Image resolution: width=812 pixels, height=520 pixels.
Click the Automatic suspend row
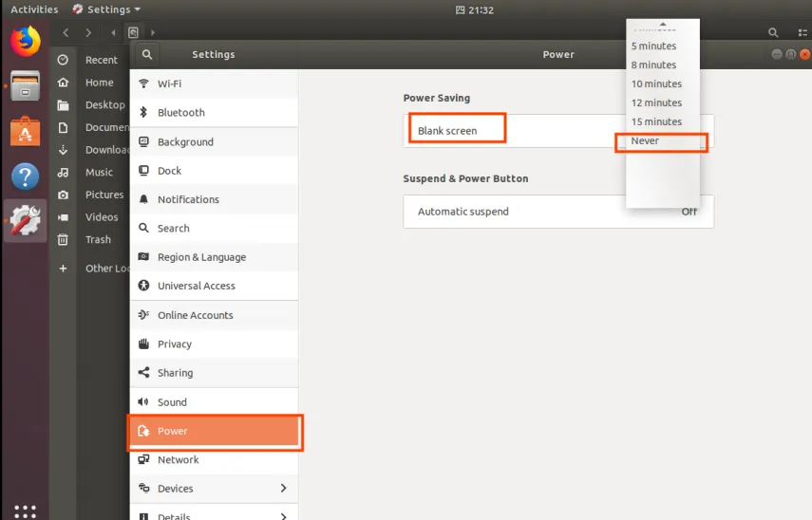[x=557, y=212]
